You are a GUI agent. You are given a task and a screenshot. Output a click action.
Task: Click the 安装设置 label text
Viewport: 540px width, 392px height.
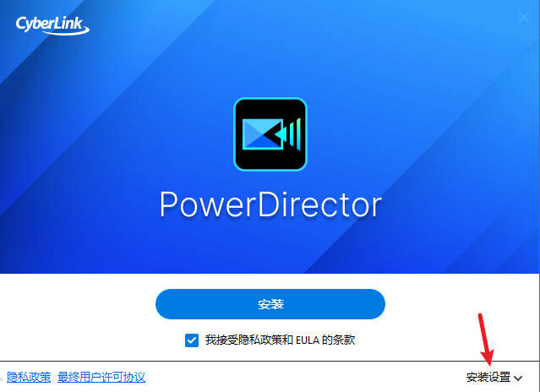click(488, 377)
